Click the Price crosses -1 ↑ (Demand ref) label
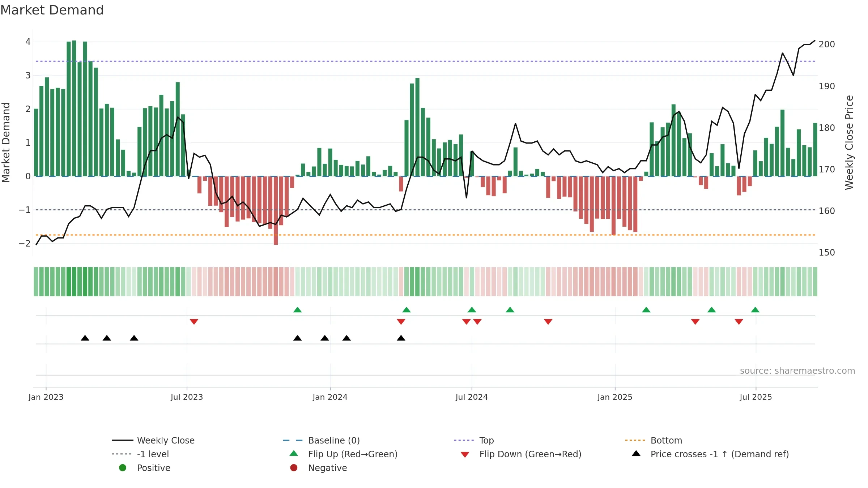The width and height of the screenshot is (868, 488). coord(720,454)
